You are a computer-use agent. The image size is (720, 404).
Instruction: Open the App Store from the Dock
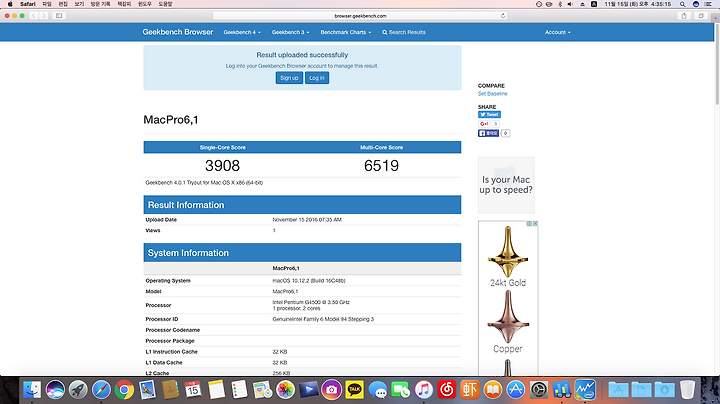(516, 390)
